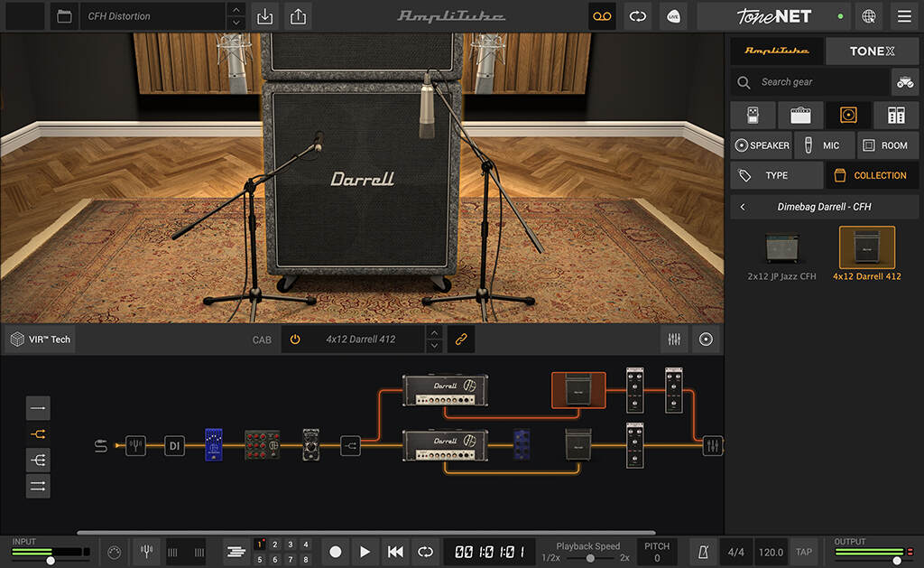Switch to the TONEX tab
924x568 pixels.
[872, 51]
